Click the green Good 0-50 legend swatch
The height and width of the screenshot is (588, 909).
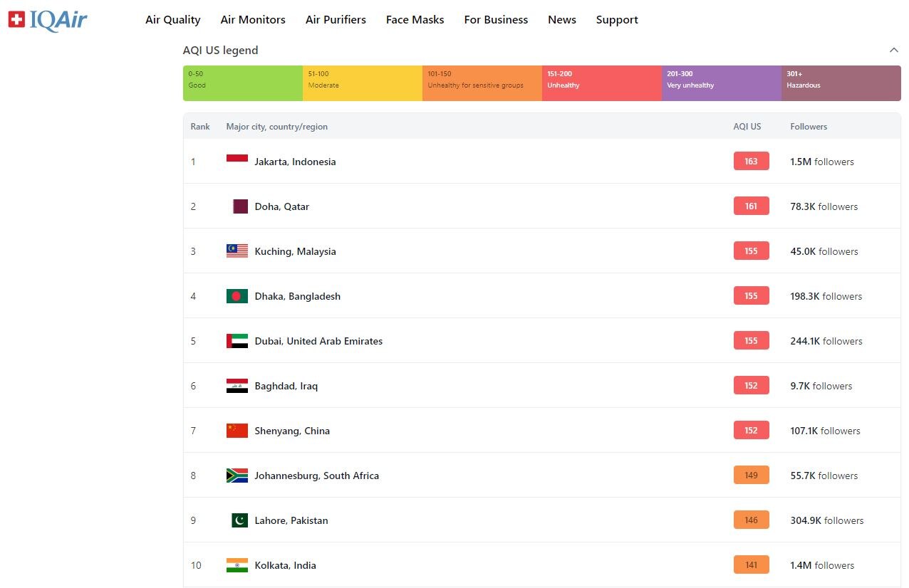(x=242, y=83)
